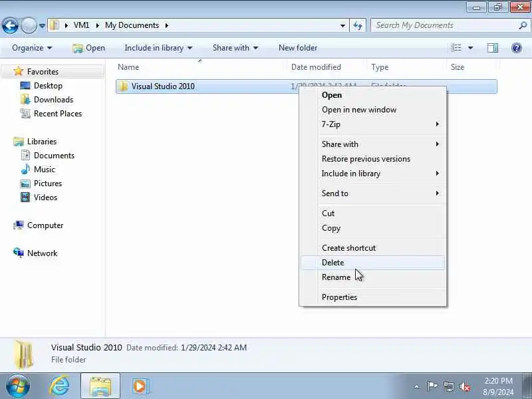
Task: Select the Visual Studio 2010 folder row
Action: pos(307,86)
